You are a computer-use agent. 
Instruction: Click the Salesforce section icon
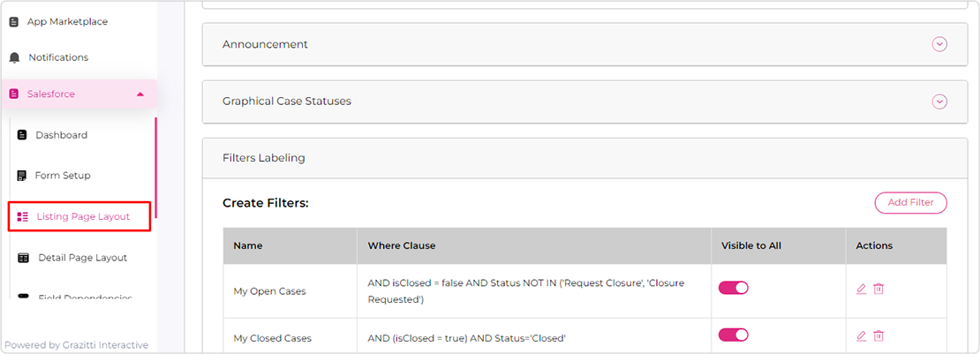[x=14, y=94]
